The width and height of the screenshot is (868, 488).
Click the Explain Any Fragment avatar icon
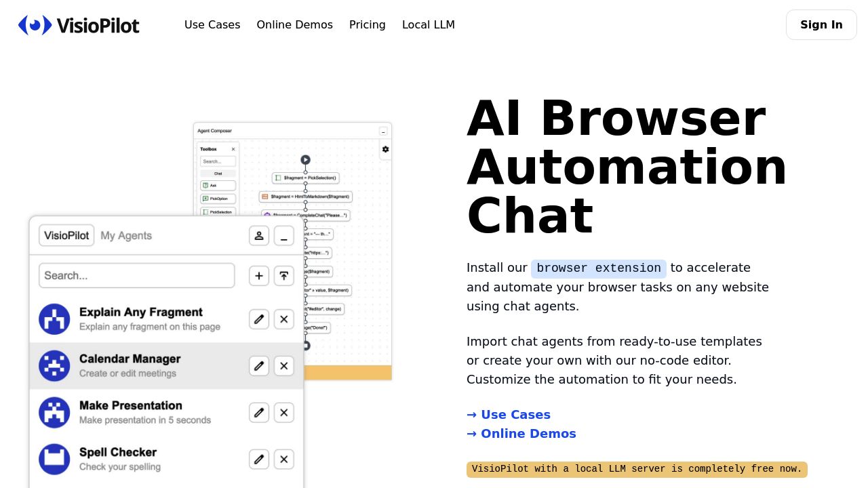tap(54, 319)
